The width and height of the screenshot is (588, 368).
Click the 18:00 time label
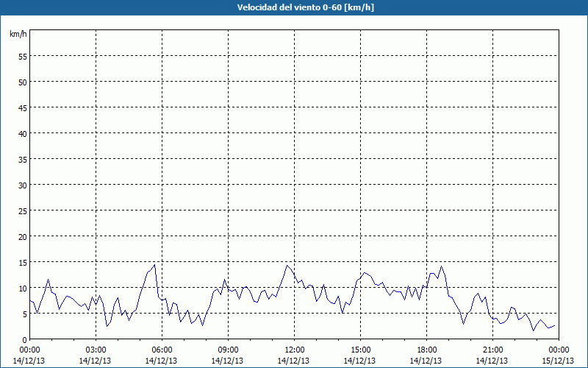427,350
